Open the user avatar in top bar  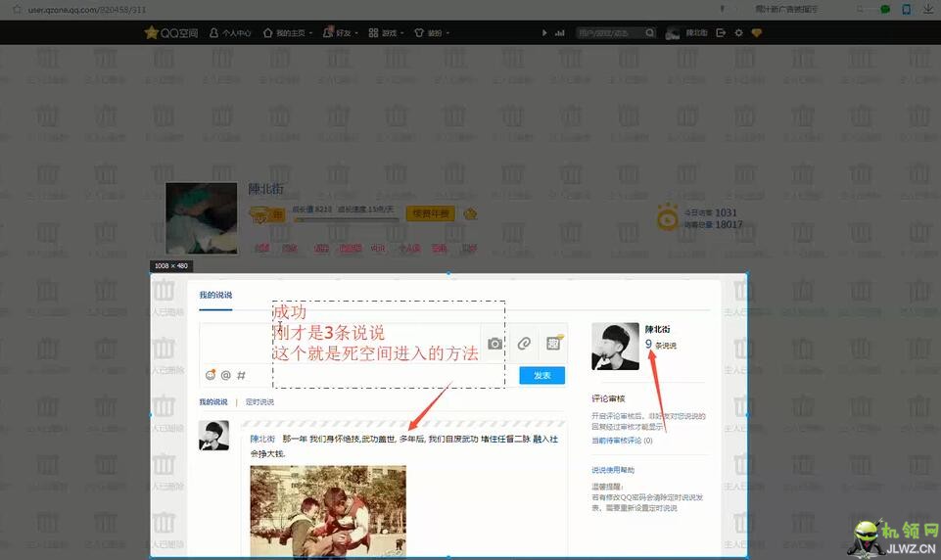(x=673, y=33)
